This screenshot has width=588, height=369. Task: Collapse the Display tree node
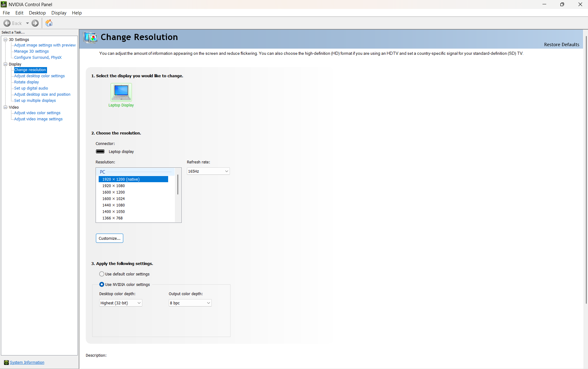(5, 64)
